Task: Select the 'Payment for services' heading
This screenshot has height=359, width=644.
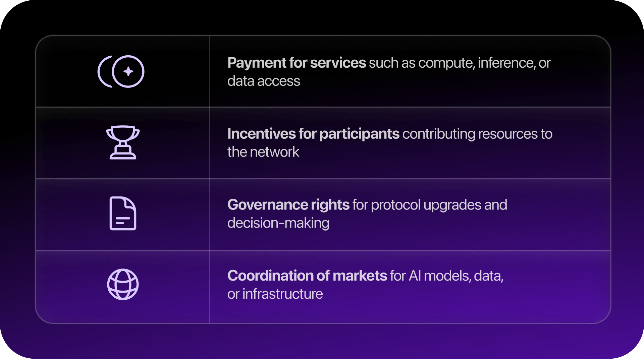Action: point(297,63)
